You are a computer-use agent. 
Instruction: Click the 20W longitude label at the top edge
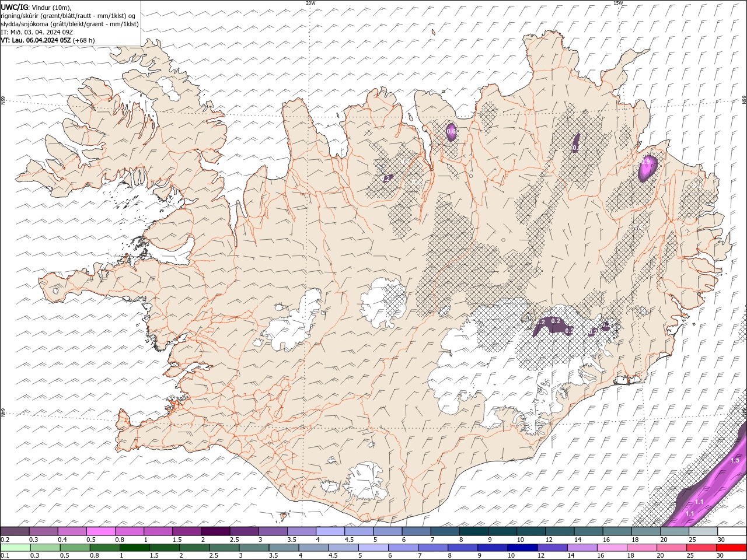pos(310,3)
